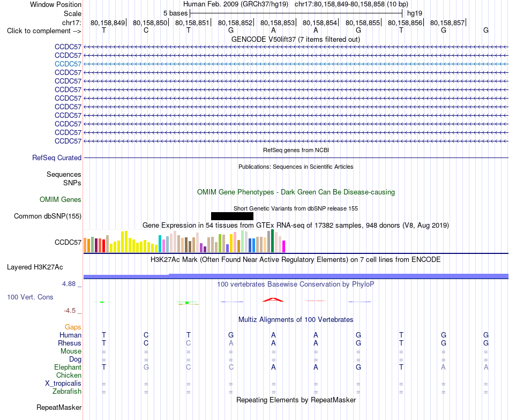Click the Dog alignment row label
The height and width of the screenshot is (420, 509).
pos(75,359)
